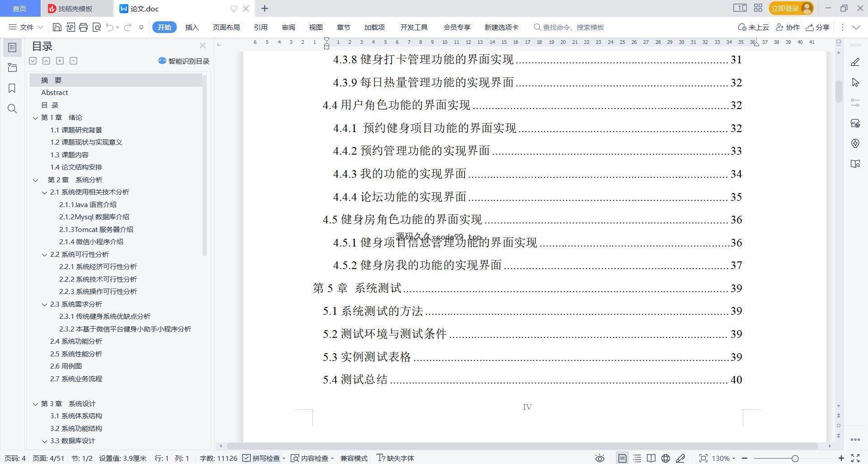Image resolution: width=868 pixels, height=464 pixels.
Task: Click the Print icon in toolbar
Action: coord(83,27)
